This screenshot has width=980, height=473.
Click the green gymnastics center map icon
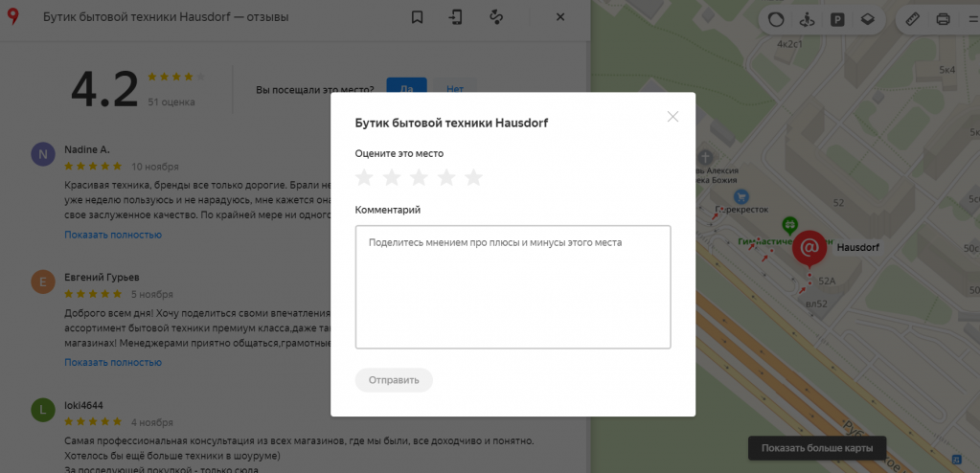[x=790, y=224]
